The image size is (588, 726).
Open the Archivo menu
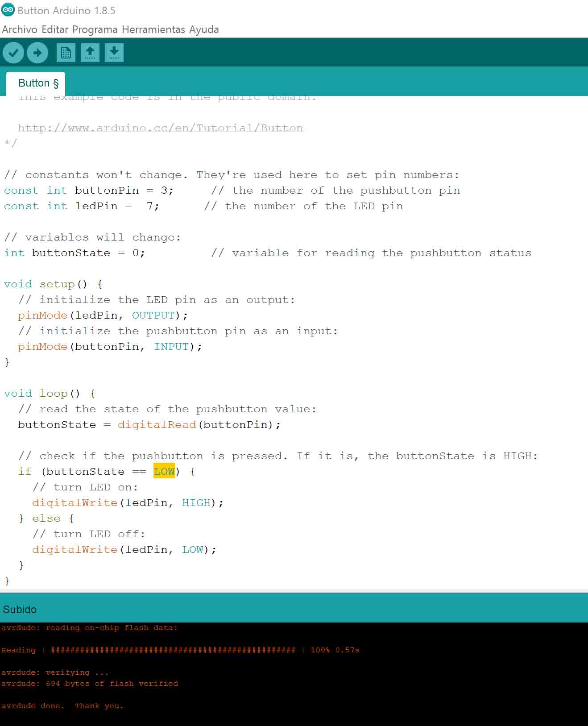point(20,29)
